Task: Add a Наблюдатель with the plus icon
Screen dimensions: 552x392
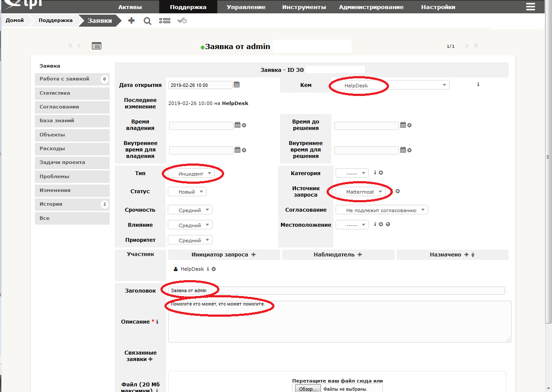Action: pyautogui.click(x=360, y=255)
